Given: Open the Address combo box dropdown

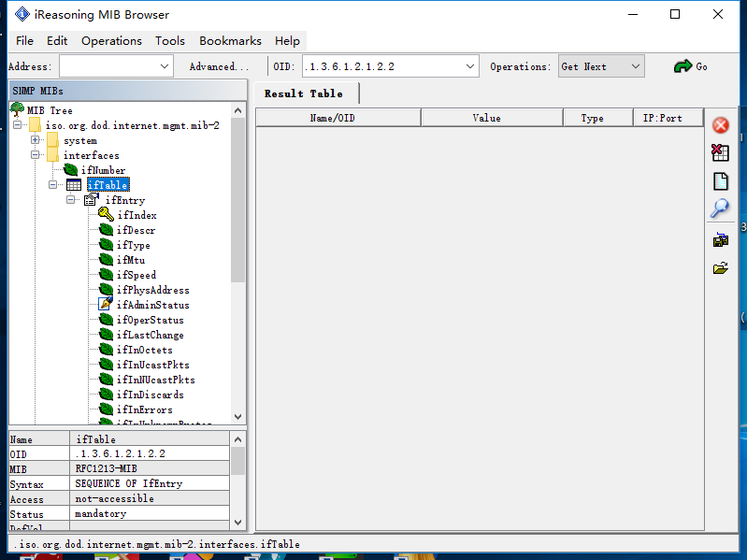Looking at the screenshot, I should [165, 66].
